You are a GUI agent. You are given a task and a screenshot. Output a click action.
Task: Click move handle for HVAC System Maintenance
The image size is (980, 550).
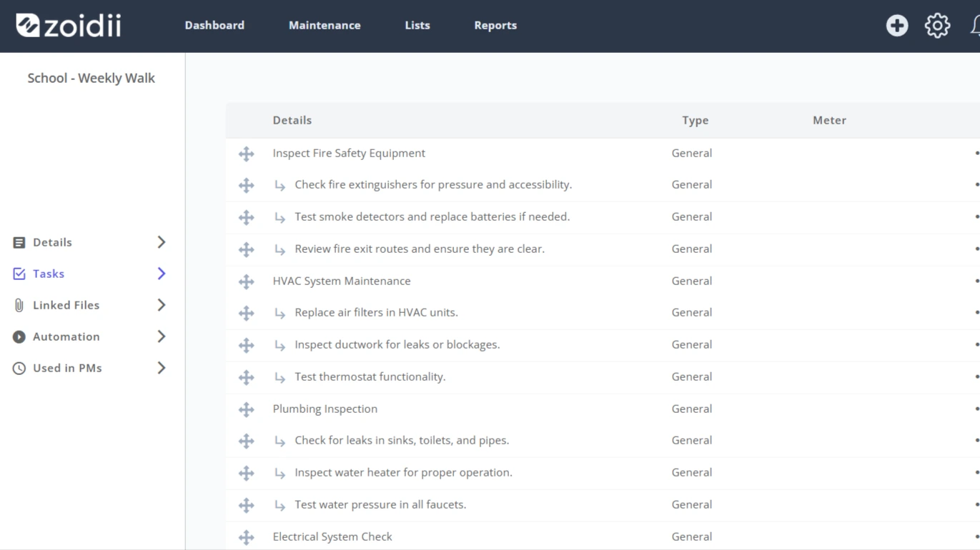click(x=247, y=281)
